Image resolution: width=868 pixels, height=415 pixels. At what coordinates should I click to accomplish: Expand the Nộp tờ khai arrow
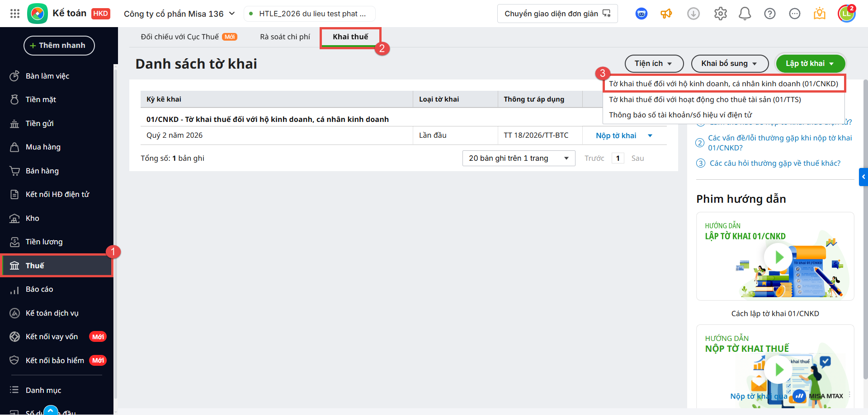point(650,135)
